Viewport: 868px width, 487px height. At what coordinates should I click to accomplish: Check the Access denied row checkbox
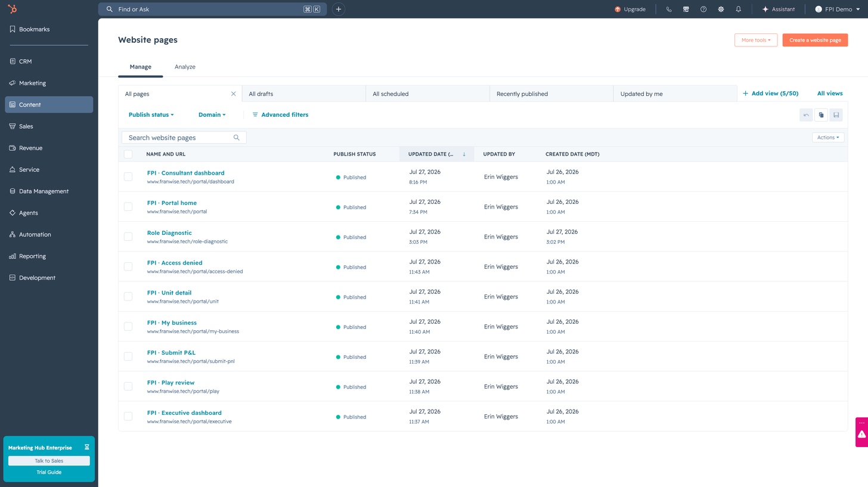tap(128, 266)
